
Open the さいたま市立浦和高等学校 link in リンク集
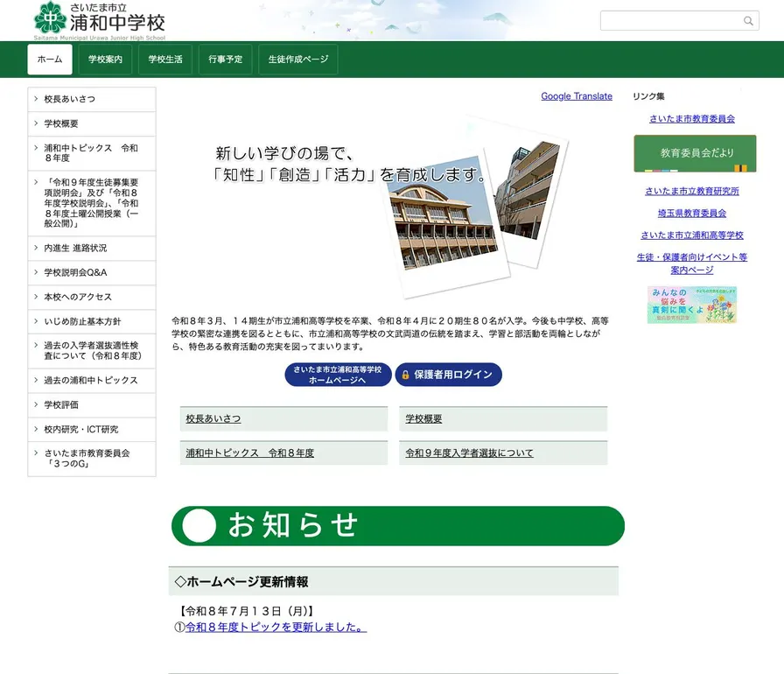(692, 235)
